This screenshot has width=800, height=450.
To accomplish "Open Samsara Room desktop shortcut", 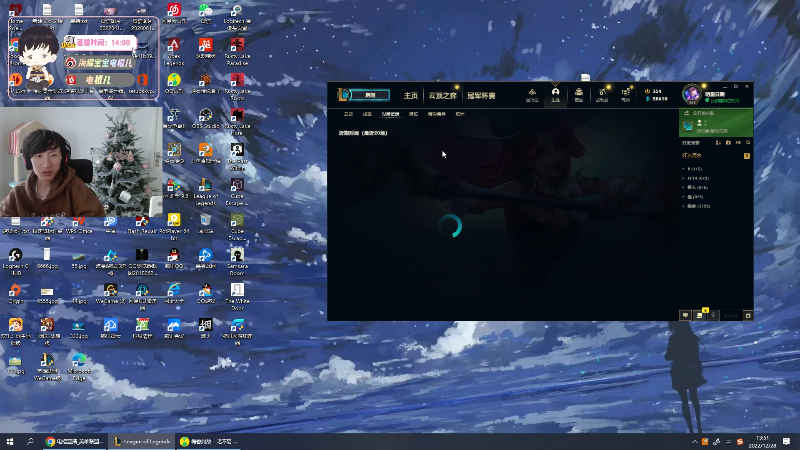I will pyautogui.click(x=237, y=262).
